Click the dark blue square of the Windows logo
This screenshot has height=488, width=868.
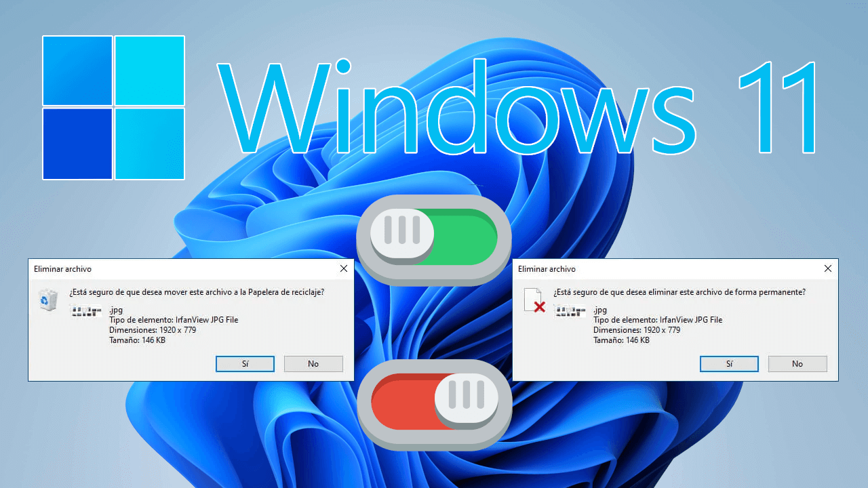pos(77,143)
